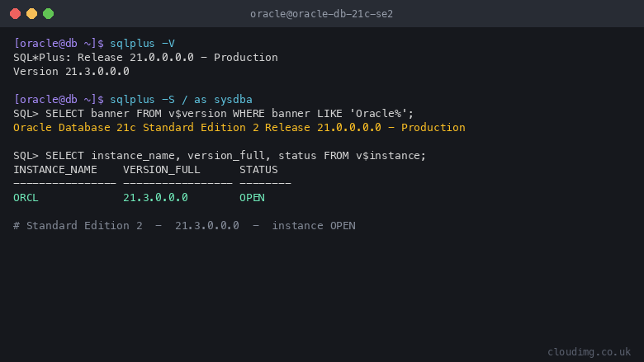The image size is (644, 362).
Task: Click the yellow Oracle Database 21c banner line
Action: click(x=239, y=128)
